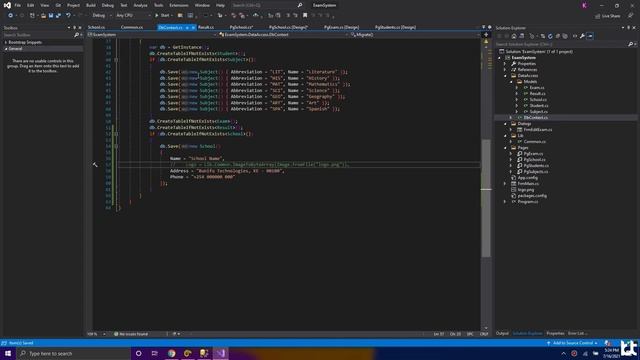Collapse the ExamSystem project node
Image resolution: width=640 pixels, height=360 pixels.
499,58
